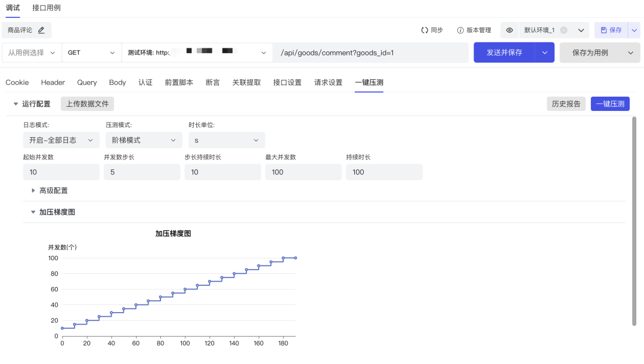Edit the request name using the pencil icon
The height and width of the screenshot is (364, 644).
coord(40,30)
